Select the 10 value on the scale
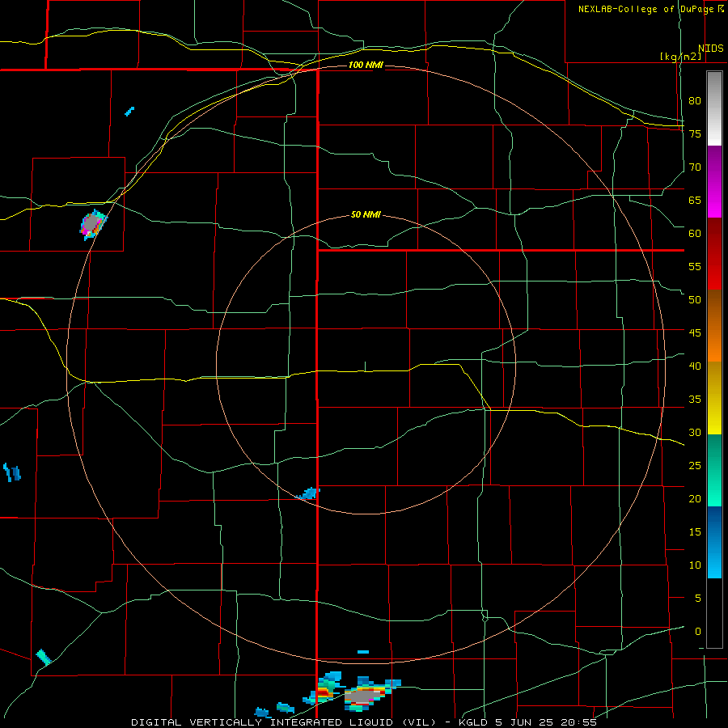Image resolution: width=728 pixels, height=728 pixels. [695, 565]
